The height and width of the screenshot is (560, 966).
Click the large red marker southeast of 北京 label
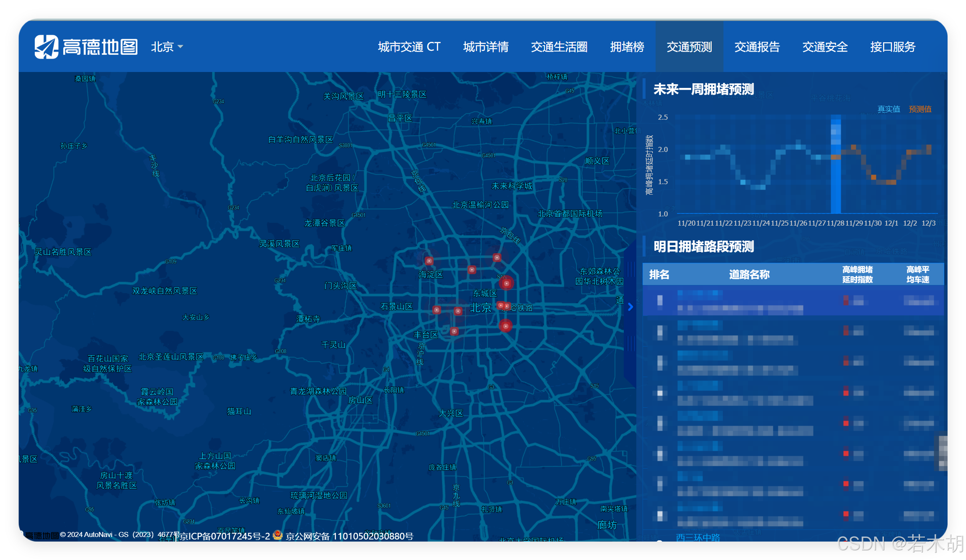[506, 326]
